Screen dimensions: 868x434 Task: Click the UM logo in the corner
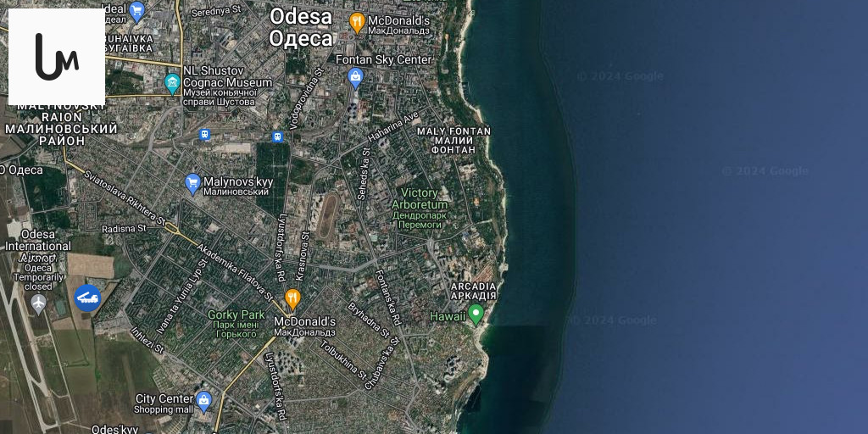[x=57, y=57]
